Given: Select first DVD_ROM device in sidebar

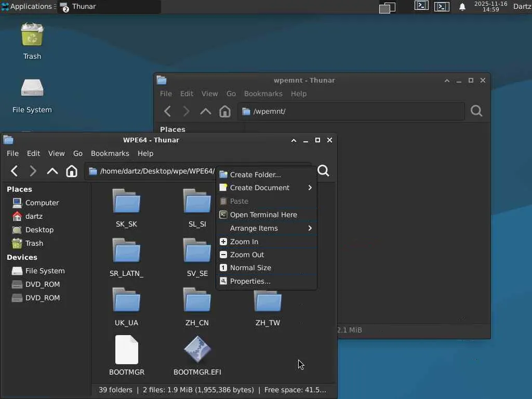Looking at the screenshot, I should click(43, 284).
